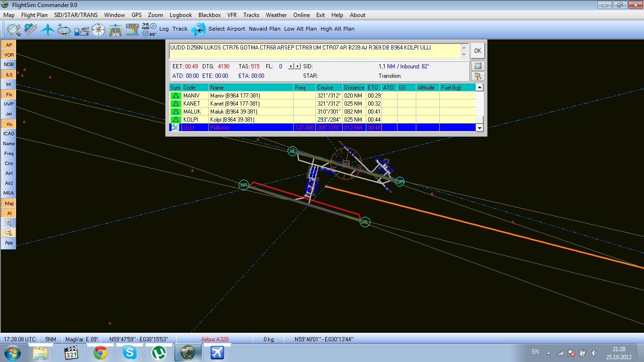The image size is (644, 362).
Task: Toggle the NDB layer button
Action: pos(9,65)
